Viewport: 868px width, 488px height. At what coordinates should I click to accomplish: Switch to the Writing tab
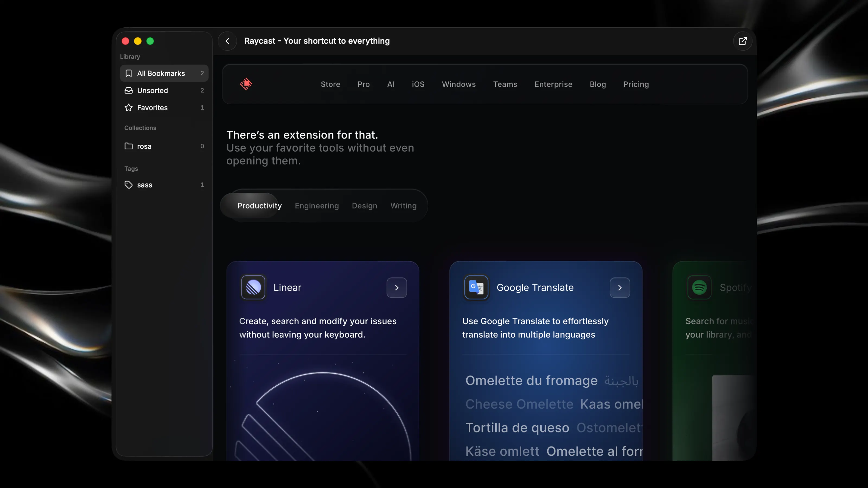click(x=403, y=206)
